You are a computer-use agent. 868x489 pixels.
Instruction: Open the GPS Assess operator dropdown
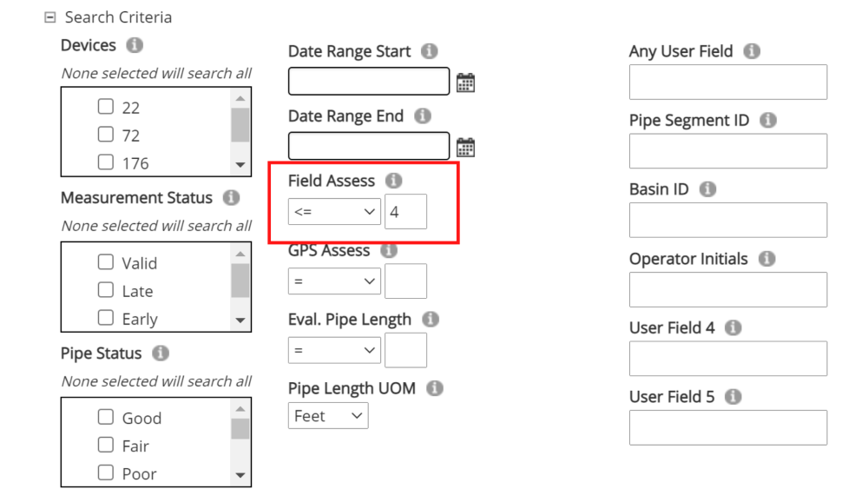click(334, 281)
